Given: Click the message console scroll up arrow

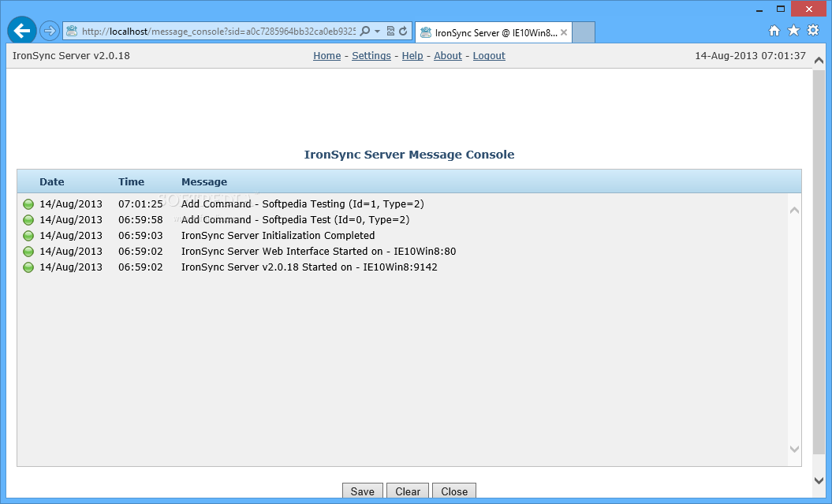Looking at the screenshot, I should [x=794, y=210].
